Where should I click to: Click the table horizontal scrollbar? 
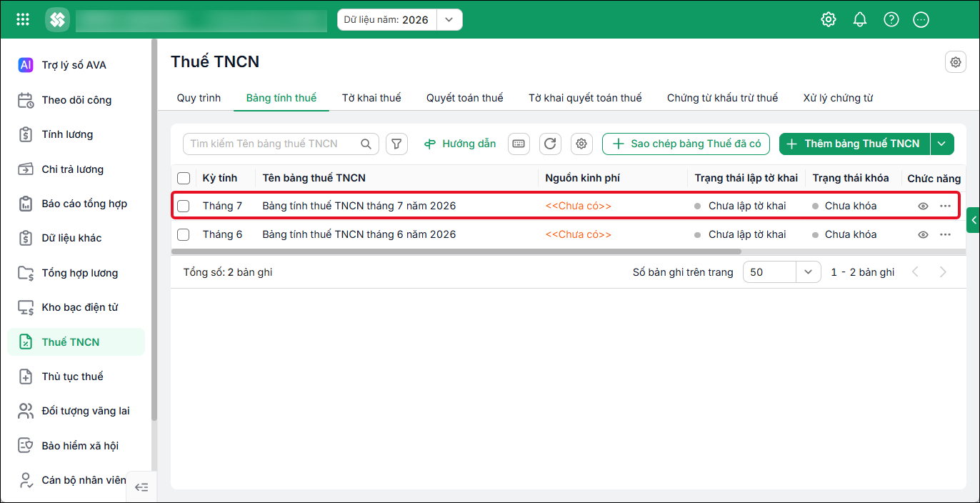click(x=456, y=251)
